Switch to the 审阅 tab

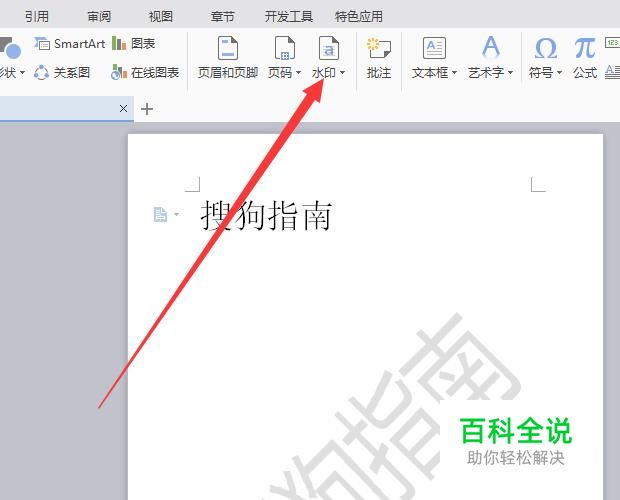pos(99,17)
